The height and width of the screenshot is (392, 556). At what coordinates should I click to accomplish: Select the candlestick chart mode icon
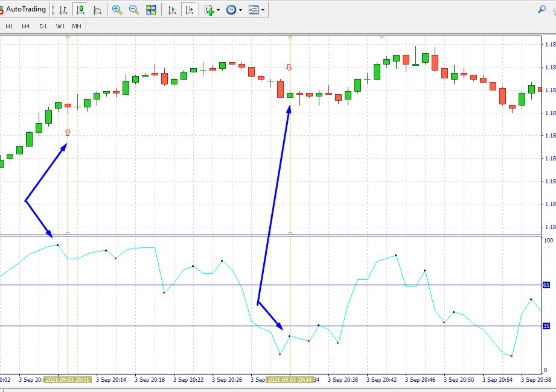[x=80, y=10]
